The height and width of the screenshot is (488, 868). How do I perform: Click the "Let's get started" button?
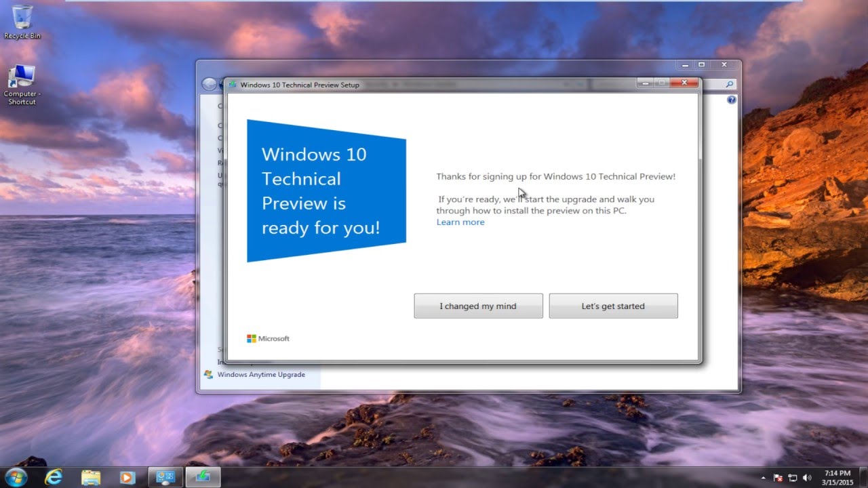click(613, 306)
